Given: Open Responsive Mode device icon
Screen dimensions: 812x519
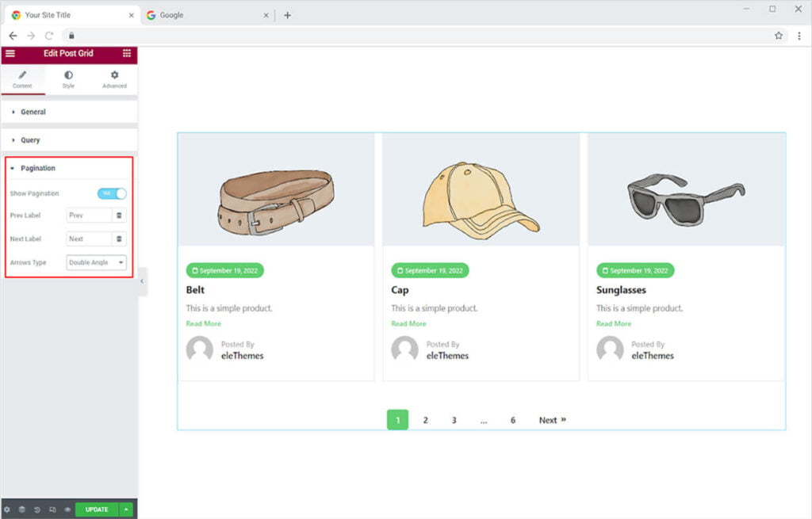Looking at the screenshot, I should point(52,509).
